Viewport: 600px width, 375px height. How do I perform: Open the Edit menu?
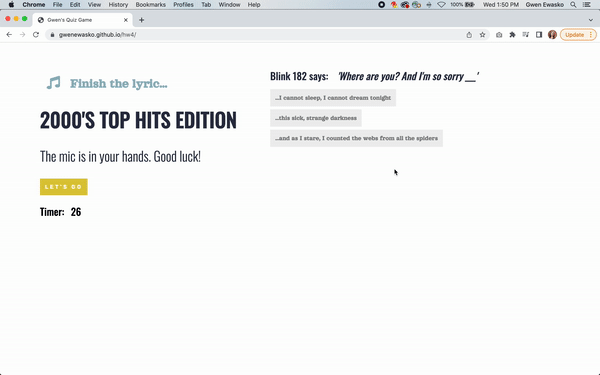pos(75,5)
